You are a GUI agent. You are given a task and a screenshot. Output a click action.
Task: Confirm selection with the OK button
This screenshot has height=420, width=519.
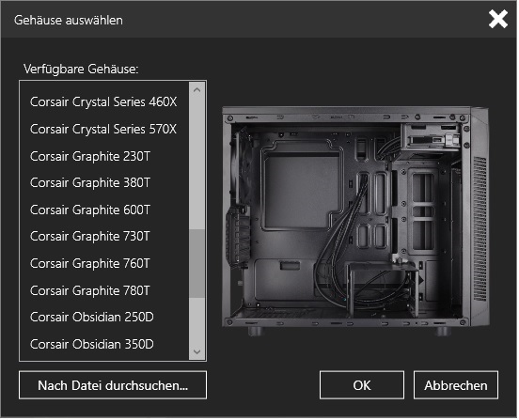(363, 386)
